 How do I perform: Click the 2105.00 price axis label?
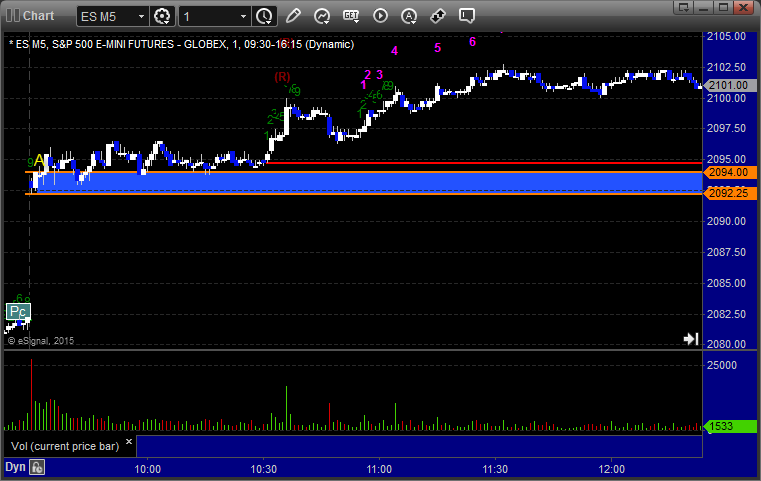[727, 36]
